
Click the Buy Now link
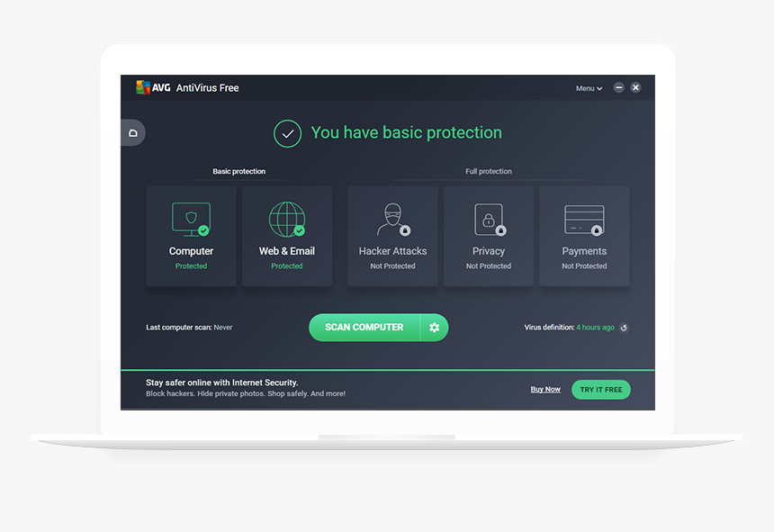(545, 389)
